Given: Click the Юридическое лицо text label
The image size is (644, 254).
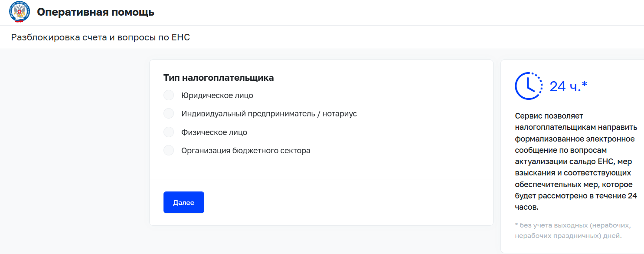Looking at the screenshot, I should coord(217,96).
